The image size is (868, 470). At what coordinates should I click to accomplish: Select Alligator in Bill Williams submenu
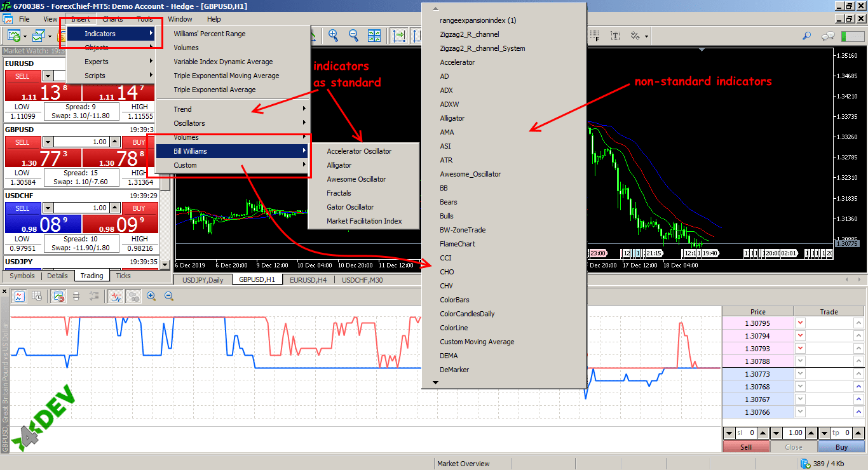pos(363,165)
